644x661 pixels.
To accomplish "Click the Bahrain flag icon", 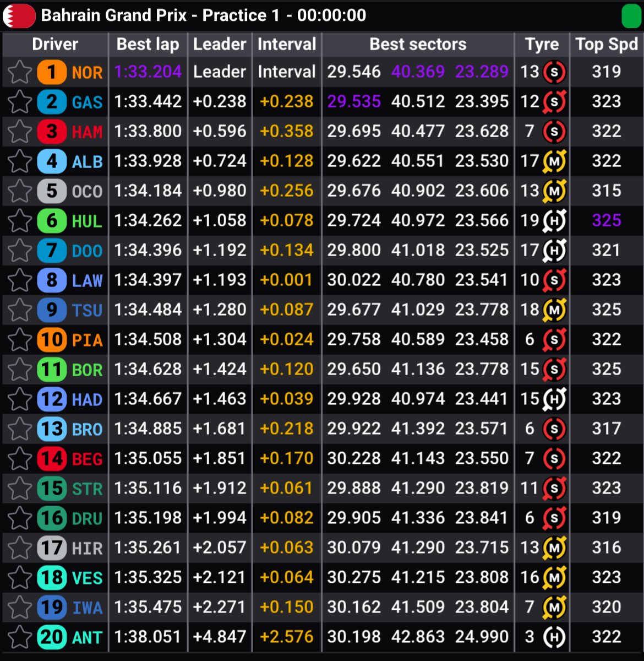I will click(19, 15).
